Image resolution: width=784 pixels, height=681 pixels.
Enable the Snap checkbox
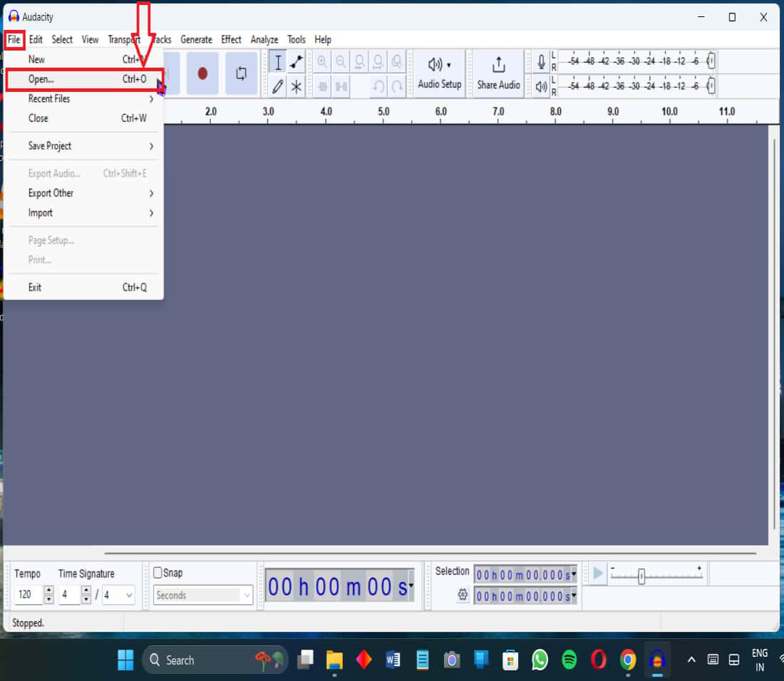click(x=158, y=573)
